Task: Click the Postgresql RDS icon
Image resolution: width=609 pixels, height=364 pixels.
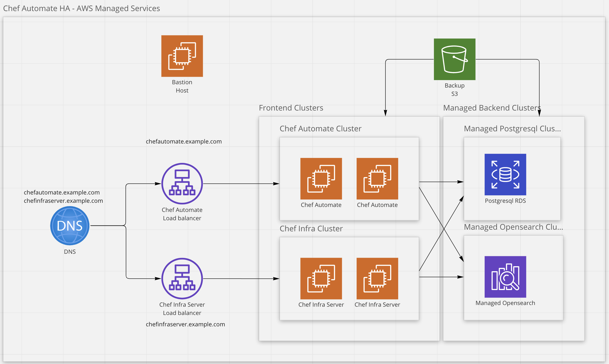Action: click(505, 175)
